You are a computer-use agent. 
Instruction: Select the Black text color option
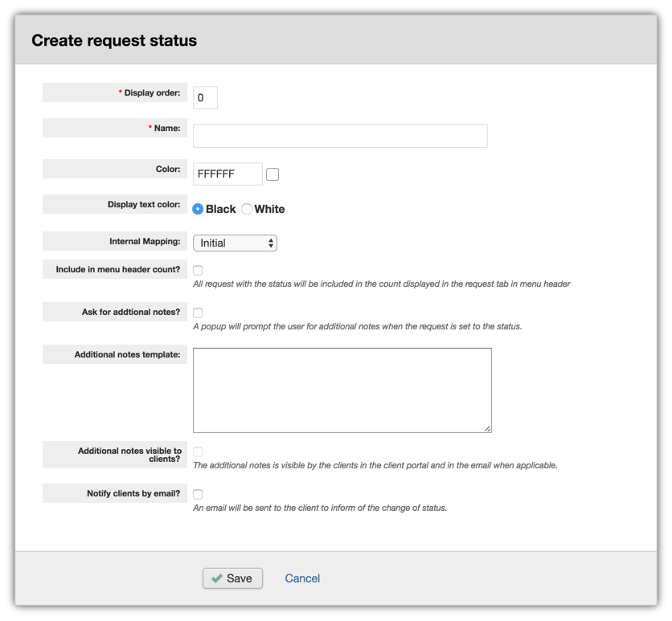coord(196,209)
